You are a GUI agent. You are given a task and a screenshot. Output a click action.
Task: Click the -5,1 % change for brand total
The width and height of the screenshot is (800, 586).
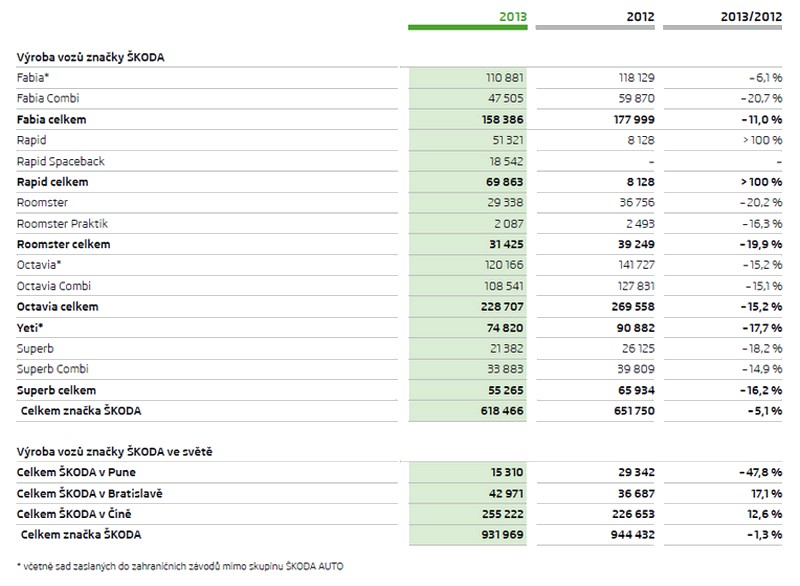click(765, 411)
